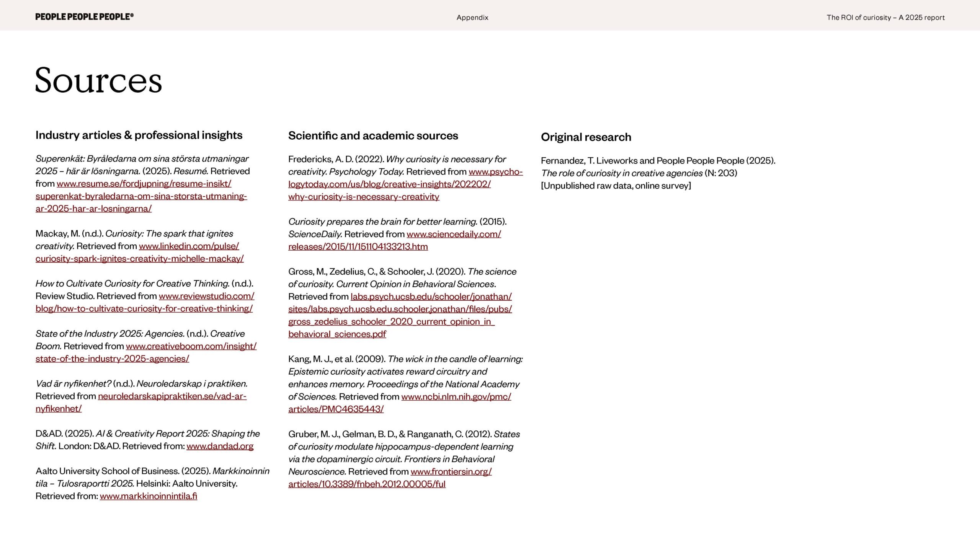Select the Scientific and academic sources heading
Screen dimensions: 980x551
tap(373, 136)
